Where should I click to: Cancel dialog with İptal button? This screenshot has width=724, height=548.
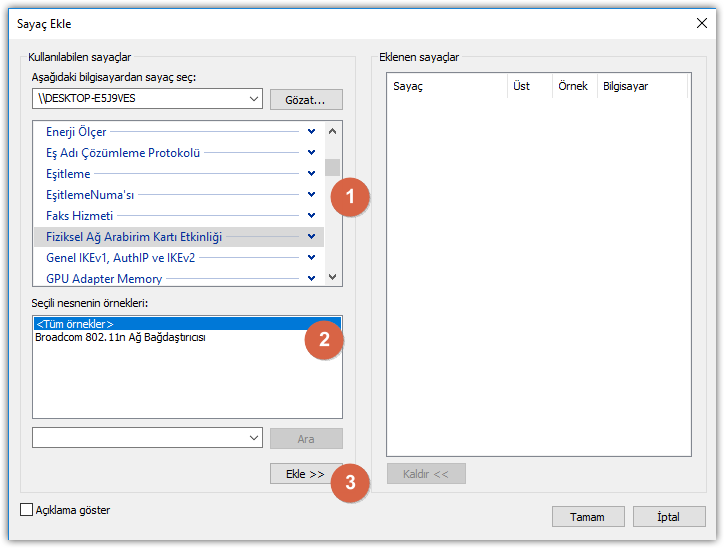(x=669, y=517)
